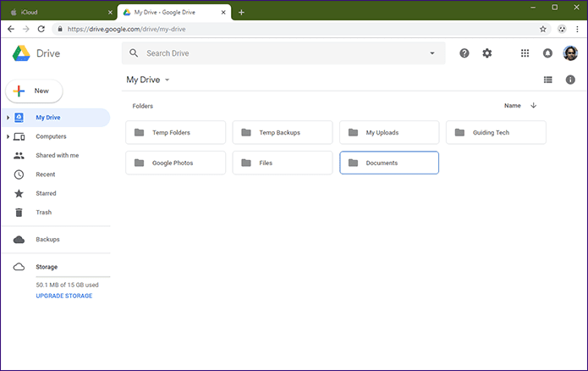Click the 50.1 MB of 15 GB used text
The width and height of the screenshot is (588, 371).
(x=67, y=285)
